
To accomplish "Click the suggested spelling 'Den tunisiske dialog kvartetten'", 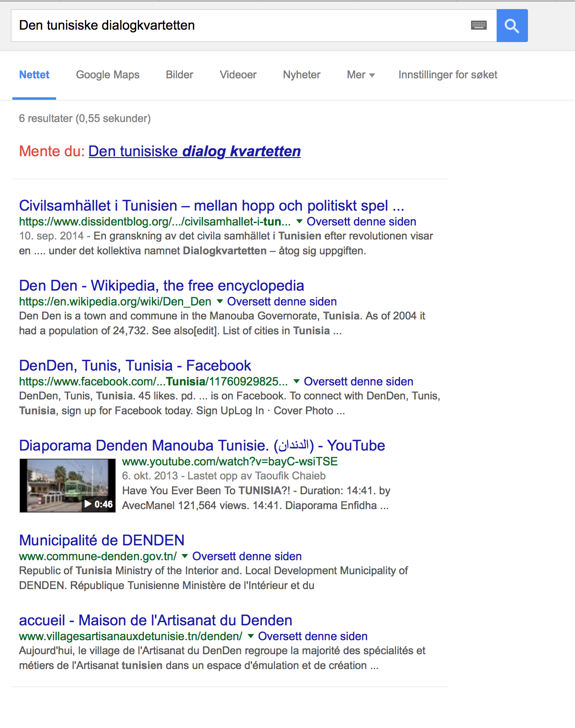I will (x=194, y=151).
